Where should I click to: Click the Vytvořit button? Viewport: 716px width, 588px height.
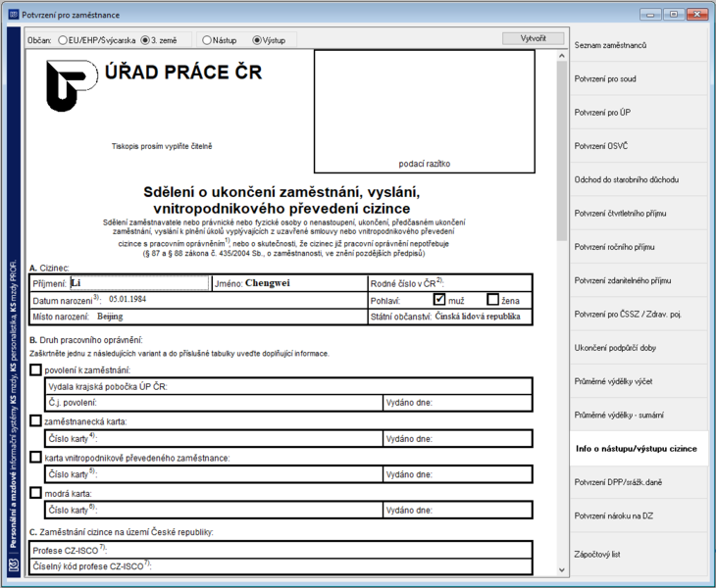click(533, 38)
